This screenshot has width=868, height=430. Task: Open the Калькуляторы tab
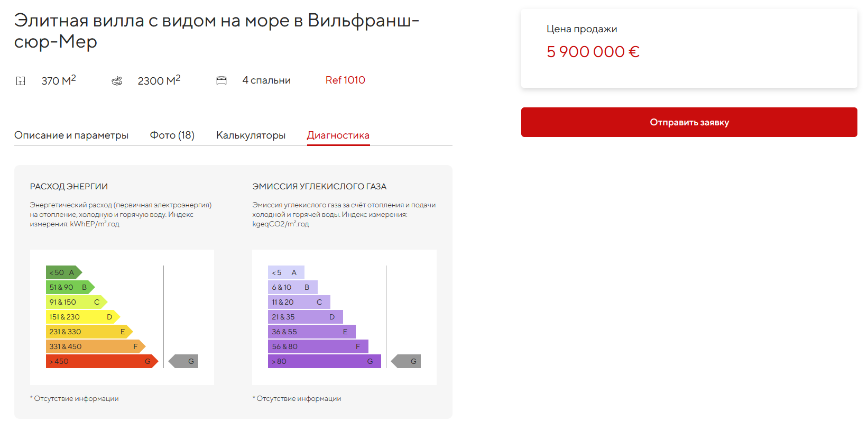(x=251, y=135)
